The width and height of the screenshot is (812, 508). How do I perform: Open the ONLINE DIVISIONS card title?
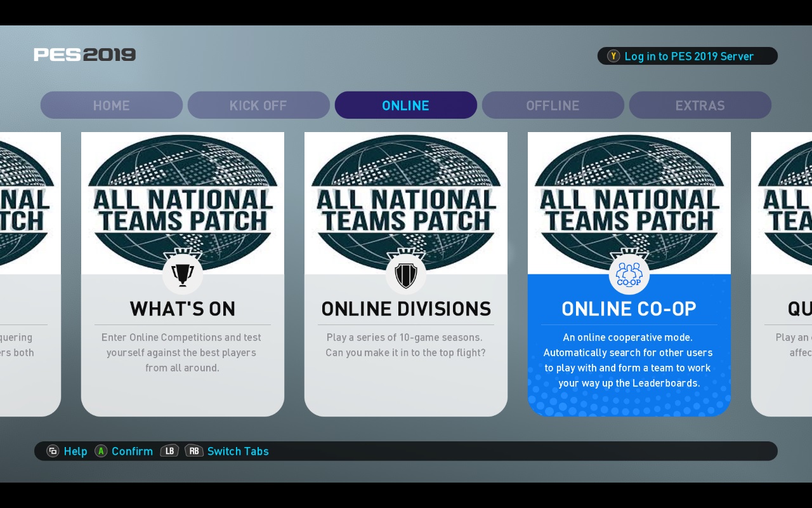pyautogui.click(x=406, y=309)
